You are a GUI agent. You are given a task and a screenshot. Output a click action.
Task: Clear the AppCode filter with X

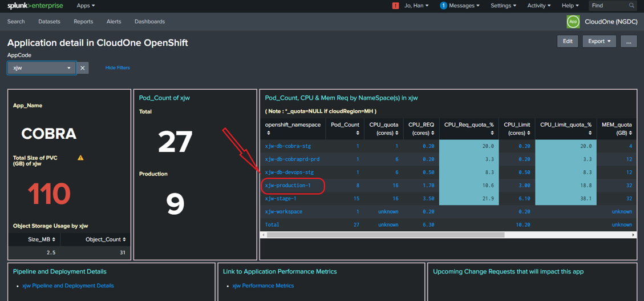point(83,68)
